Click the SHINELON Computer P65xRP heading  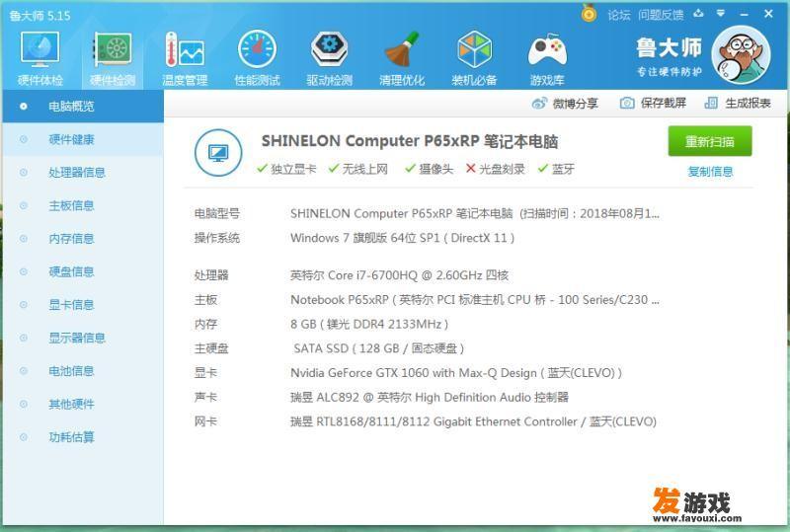pos(409,141)
